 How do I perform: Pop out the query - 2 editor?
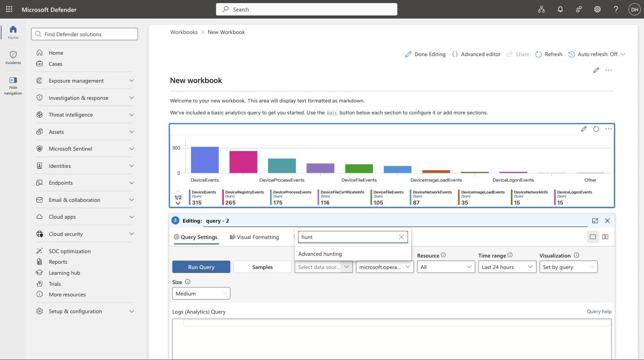(595, 221)
